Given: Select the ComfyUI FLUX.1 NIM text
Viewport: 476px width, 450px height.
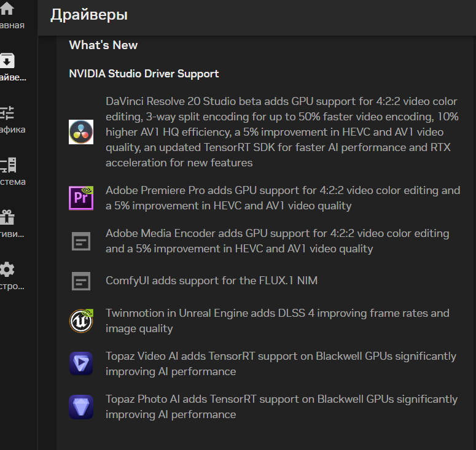Looking at the screenshot, I should (211, 281).
